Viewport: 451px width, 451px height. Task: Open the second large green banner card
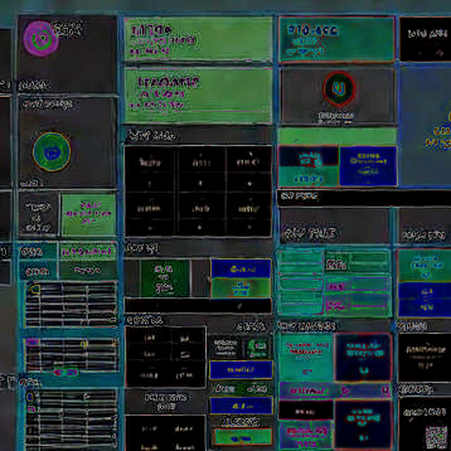[198, 95]
